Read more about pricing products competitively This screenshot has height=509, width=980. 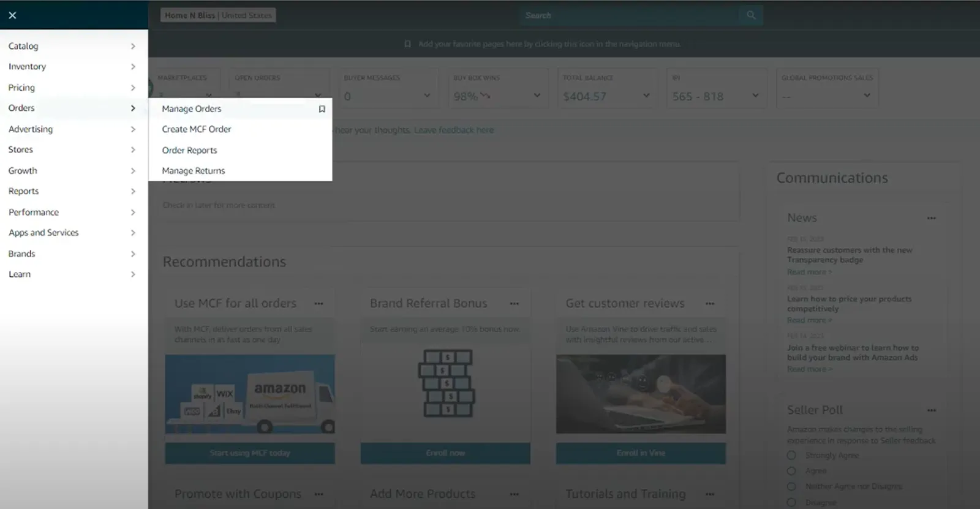[x=809, y=320]
